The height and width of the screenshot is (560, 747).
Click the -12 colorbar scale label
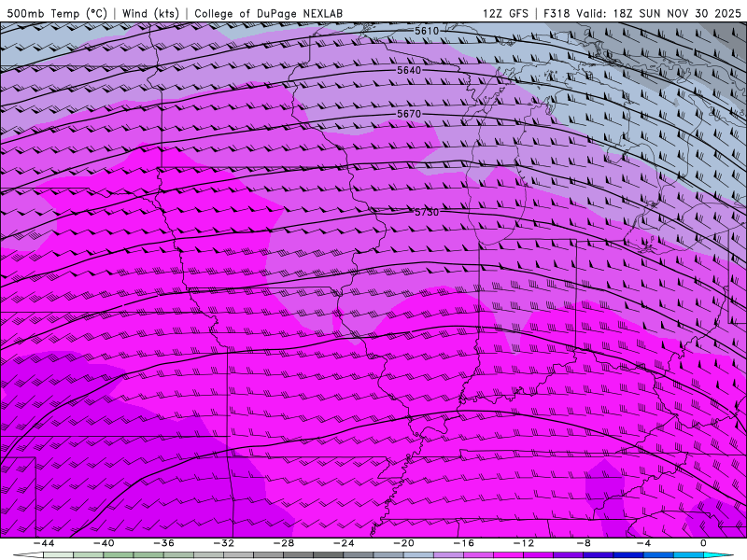(524, 543)
